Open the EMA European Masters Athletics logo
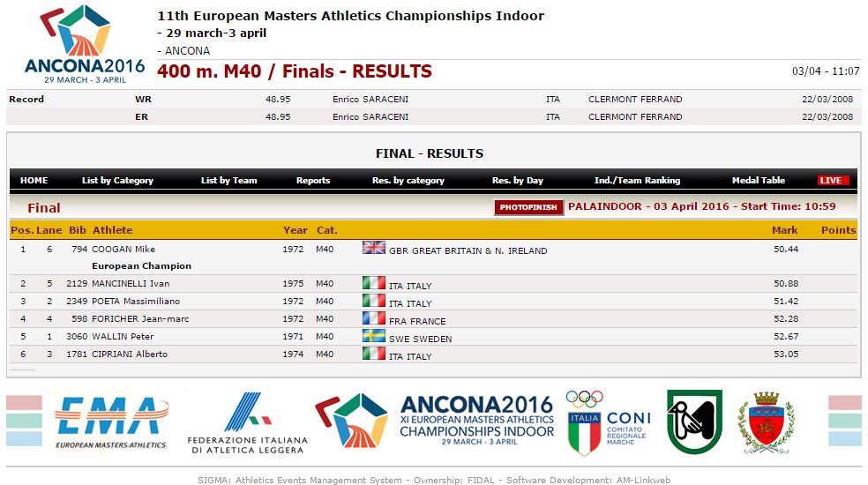 tap(111, 423)
